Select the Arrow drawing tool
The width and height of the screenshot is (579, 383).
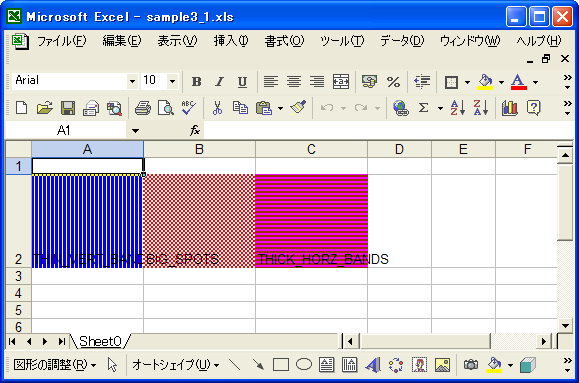[258, 365]
